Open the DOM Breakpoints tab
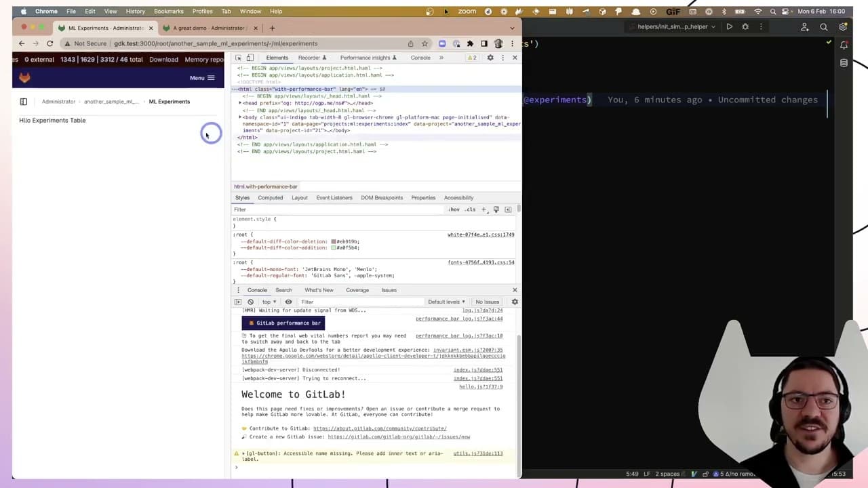868x488 pixels. click(382, 198)
